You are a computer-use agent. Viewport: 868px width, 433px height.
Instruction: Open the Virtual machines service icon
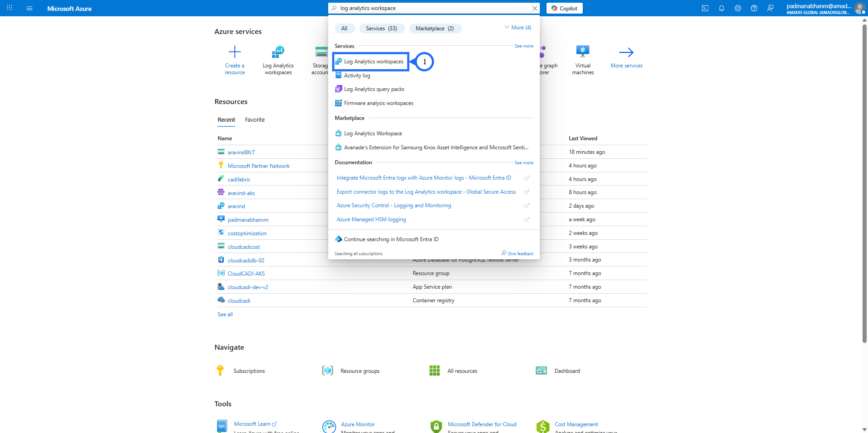click(x=583, y=52)
